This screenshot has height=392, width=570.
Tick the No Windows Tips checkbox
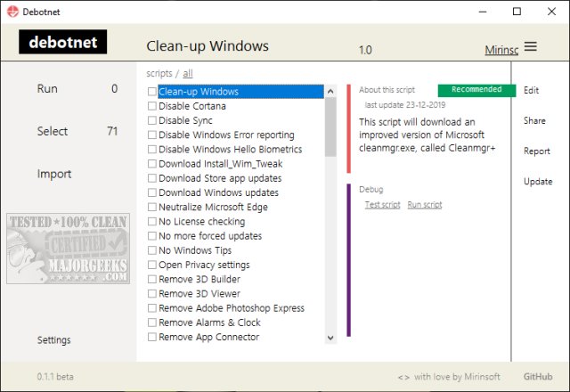pyautogui.click(x=152, y=250)
